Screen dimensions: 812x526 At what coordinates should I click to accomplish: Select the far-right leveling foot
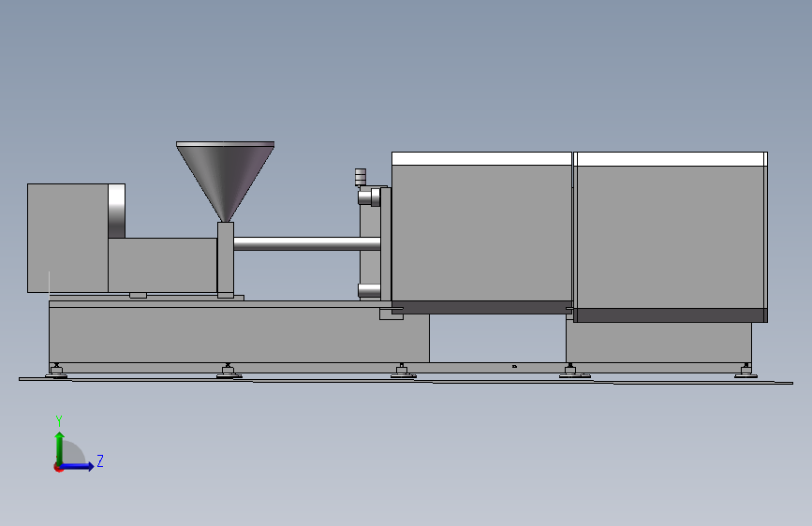[x=746, y=371]
